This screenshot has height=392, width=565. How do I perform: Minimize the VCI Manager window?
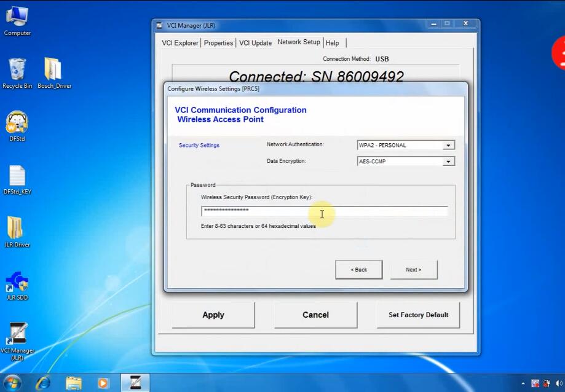[434, 24]
